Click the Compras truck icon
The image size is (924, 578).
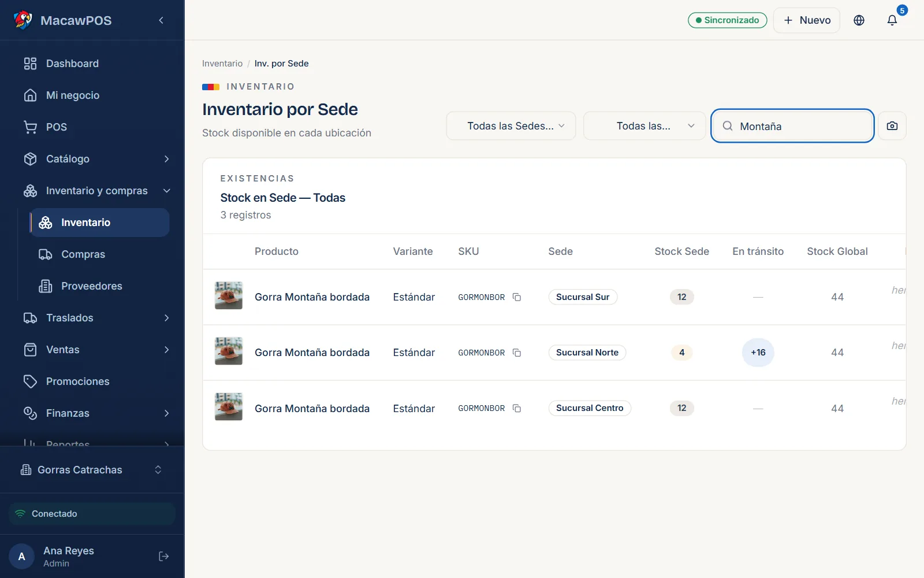45,254
